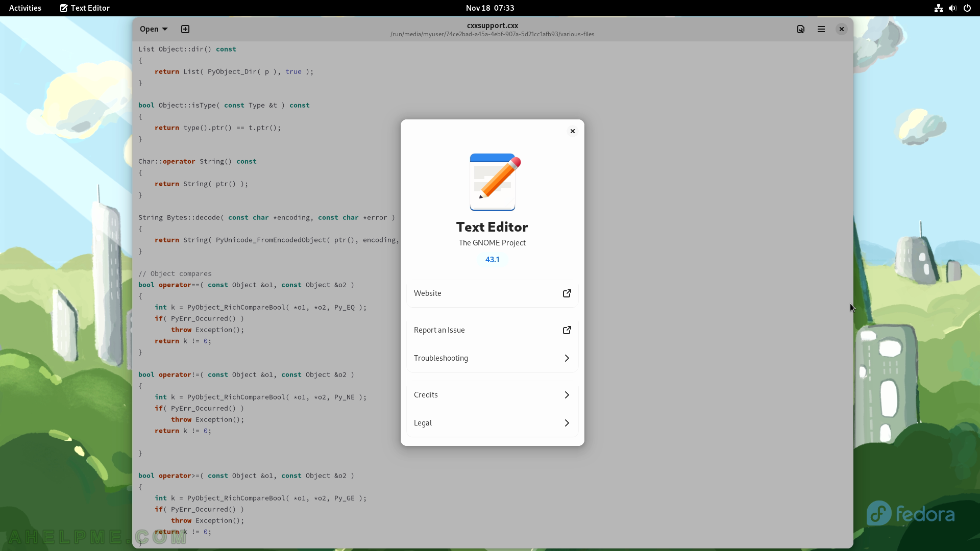Click the volume speaker icon
Screen dimensions: 980x551
click(x=952, y=8)
